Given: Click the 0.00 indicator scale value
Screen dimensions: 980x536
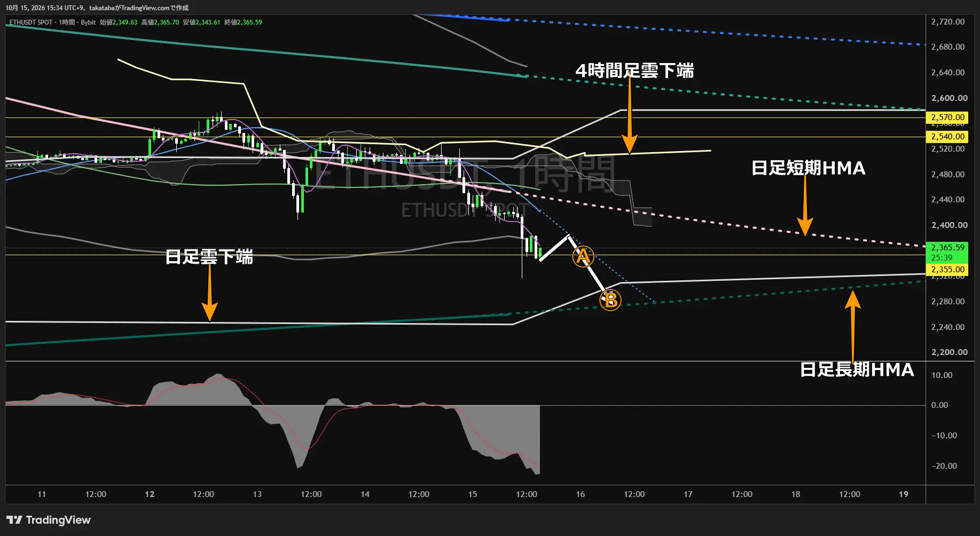Looking at the screenshot, I should [939, 405].
